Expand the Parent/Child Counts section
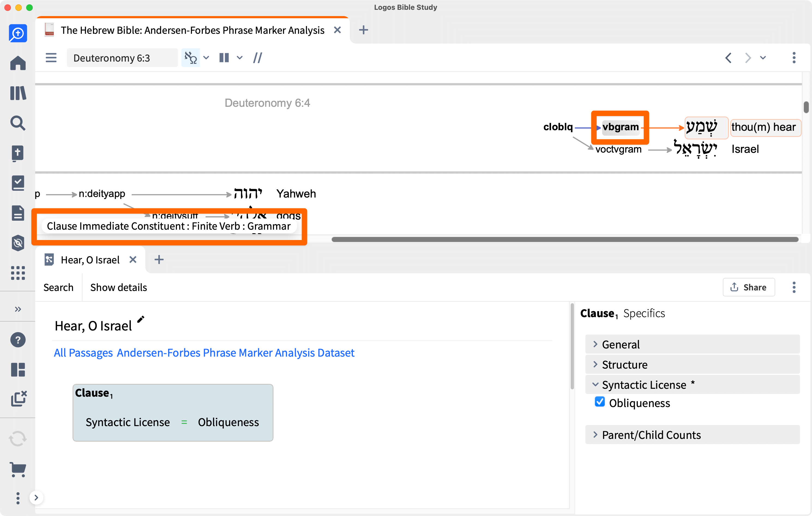This screenshot has width=812, height=516. click(693, 435)
